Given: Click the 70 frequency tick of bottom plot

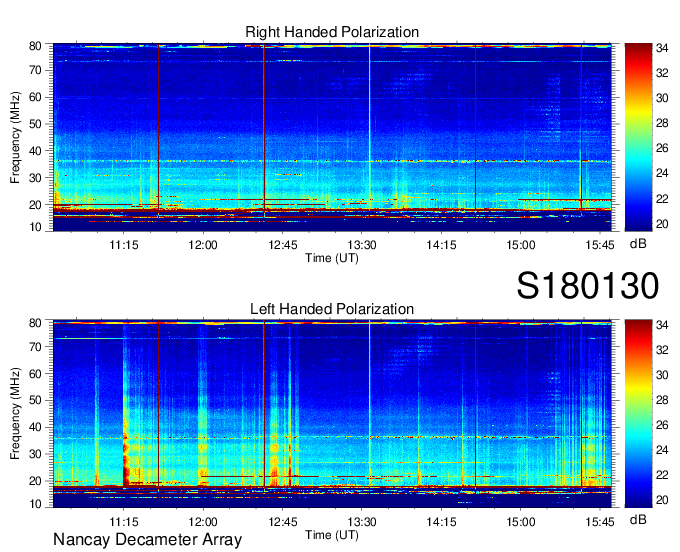Looking at the screenshot, I should (x=35, y=346).
